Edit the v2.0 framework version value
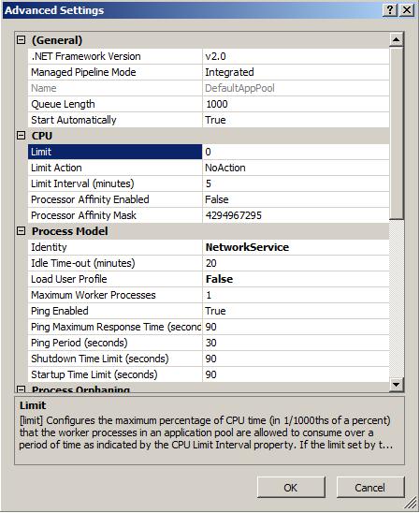 point(296,56)
